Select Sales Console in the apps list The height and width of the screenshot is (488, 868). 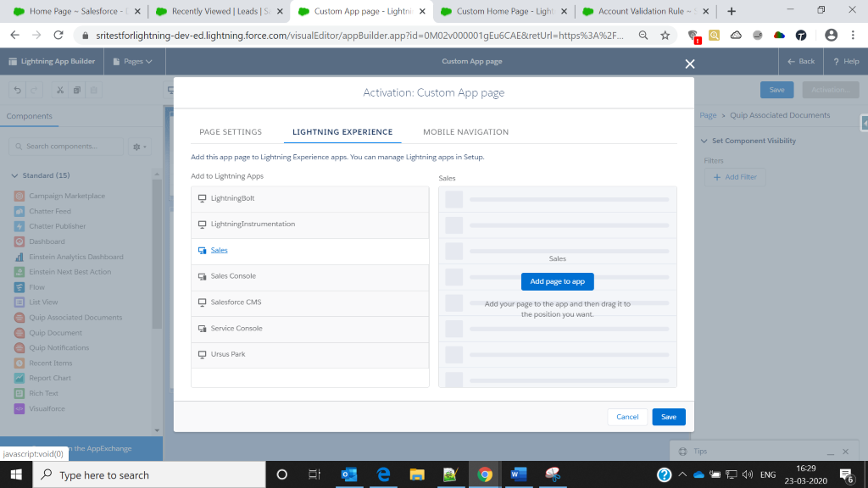pyautogui.click(x=233, y=276)
